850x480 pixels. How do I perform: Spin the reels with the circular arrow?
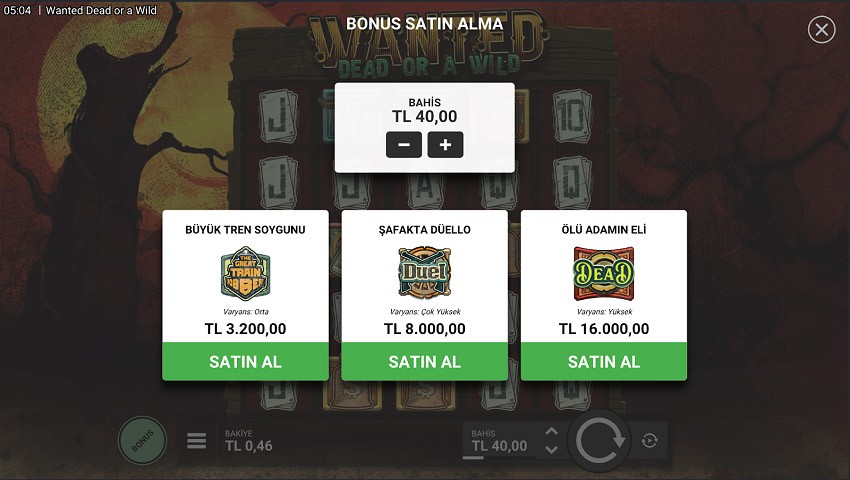(599, 440)
